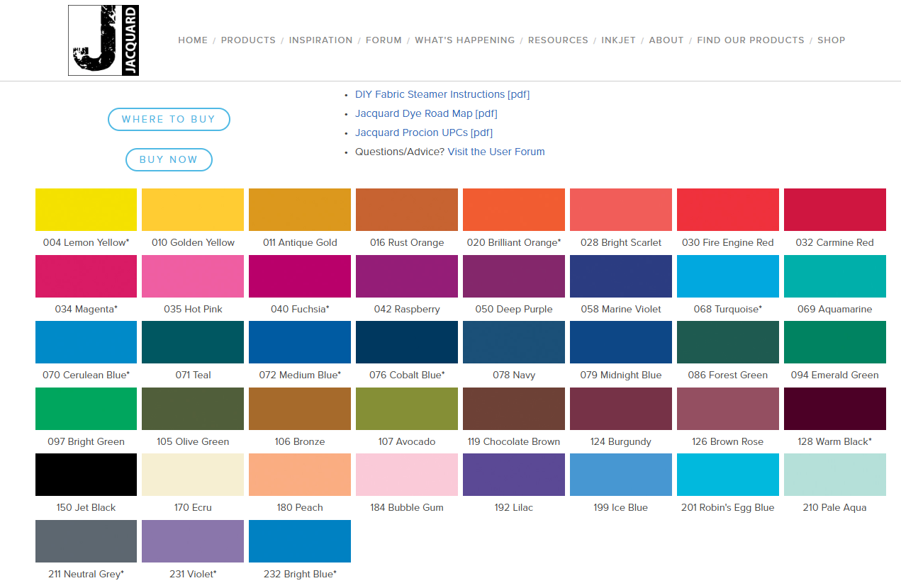Select the 180 Peach swatch
The image size is (901, 588).
[300, 475]
